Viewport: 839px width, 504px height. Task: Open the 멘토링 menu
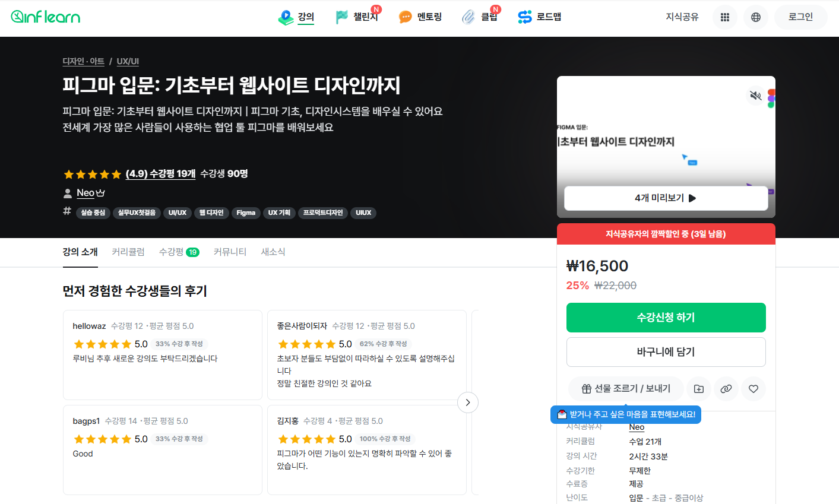[420, 17]
